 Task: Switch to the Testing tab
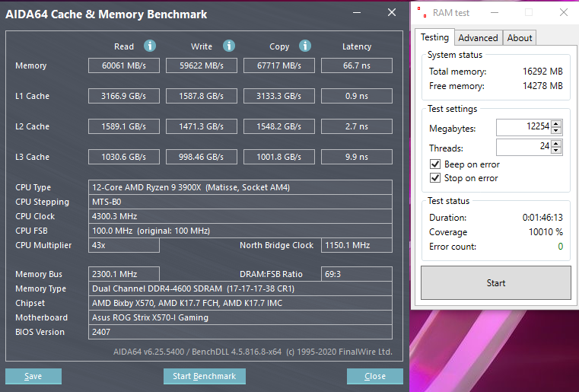434,37
